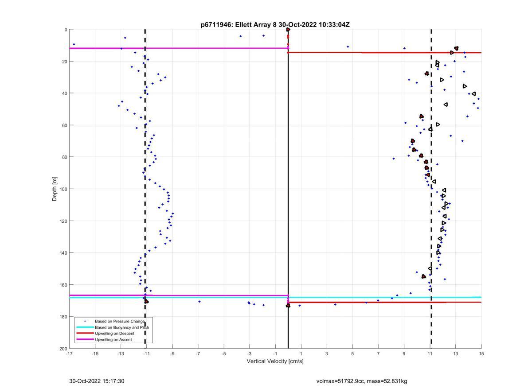Click the depth tick label '20'
This screenshot has width=532, height=392.
point(65,62)
